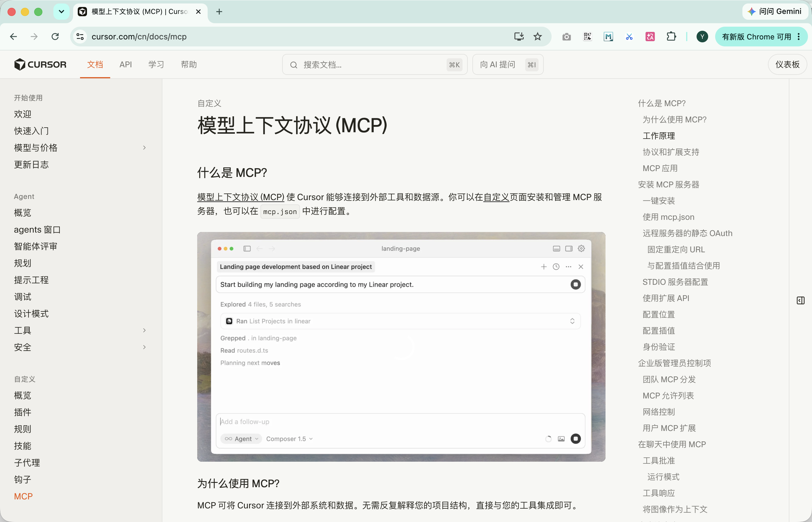Viewport: 812px width, 522px height.
Task: Close the MCP Cursor tab
Action: point(199,12)
